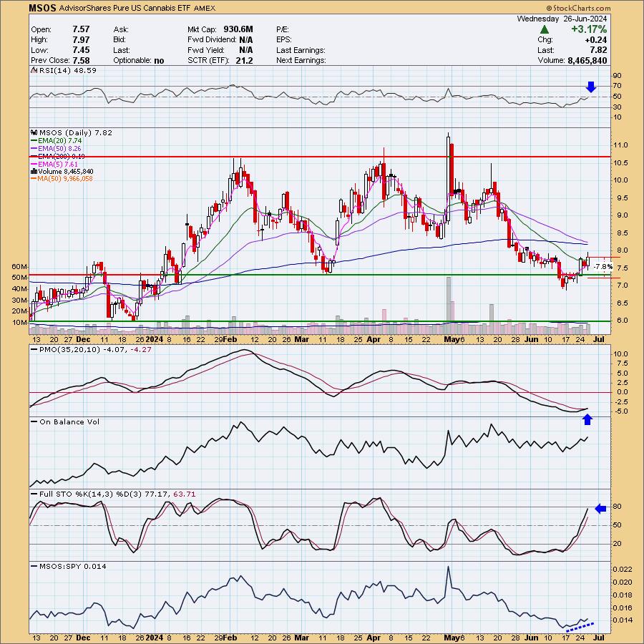Click the Feb label on price chart axis
644x644 pixels.
[231, 339]
